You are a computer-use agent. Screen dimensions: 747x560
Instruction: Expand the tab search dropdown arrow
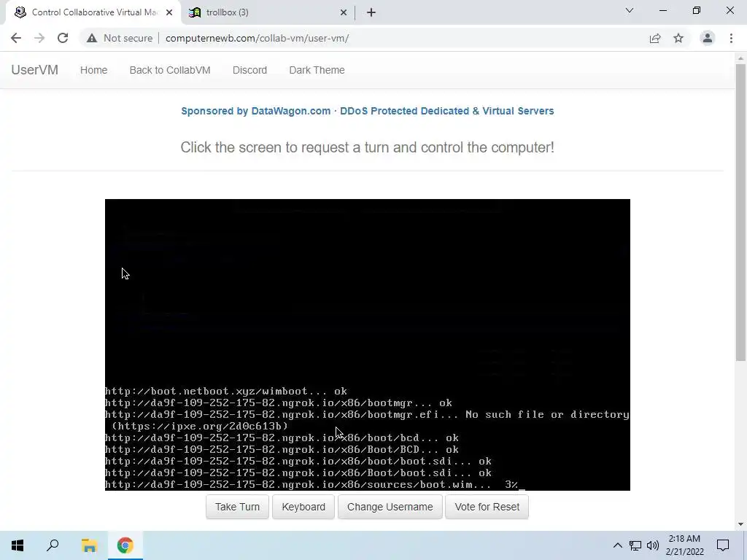[x=630, y=10]
